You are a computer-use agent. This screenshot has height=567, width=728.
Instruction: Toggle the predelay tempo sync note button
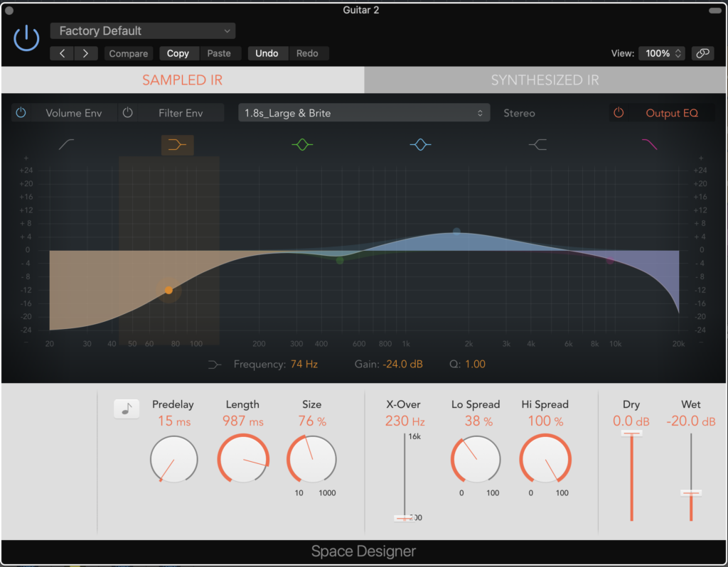click(x=127, y=409)
